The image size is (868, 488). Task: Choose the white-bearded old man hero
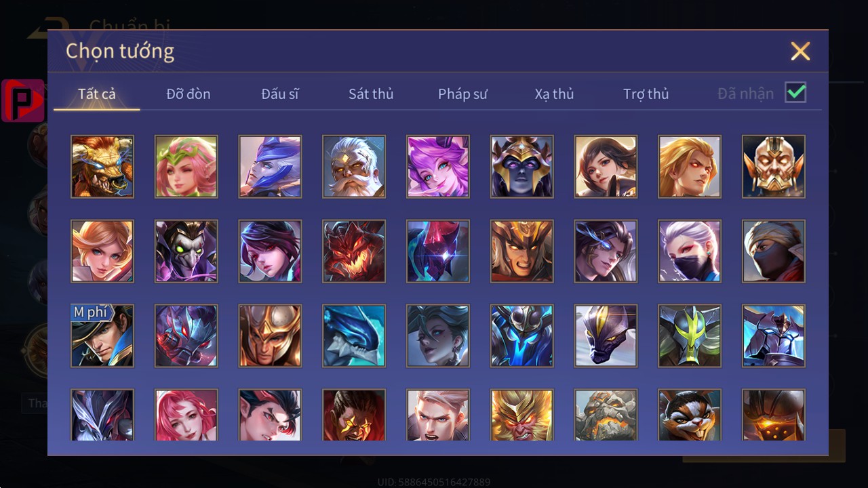pos(354,167)
